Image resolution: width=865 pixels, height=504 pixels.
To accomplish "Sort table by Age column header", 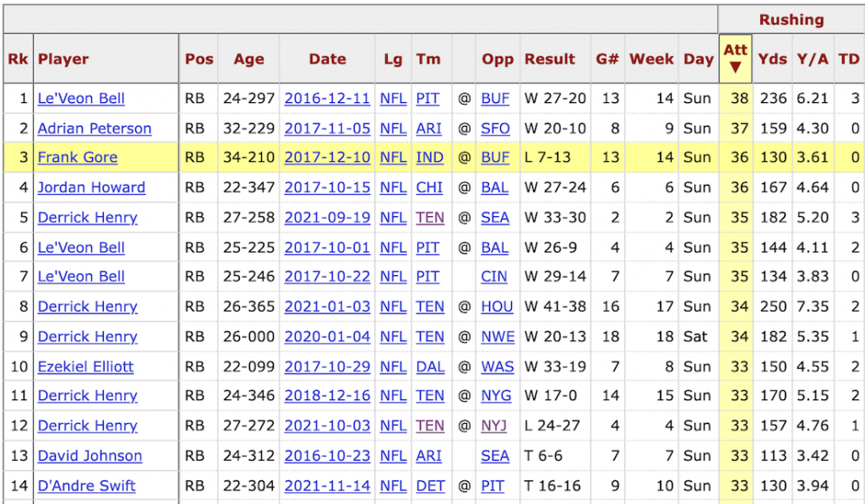I will [248, 59].
